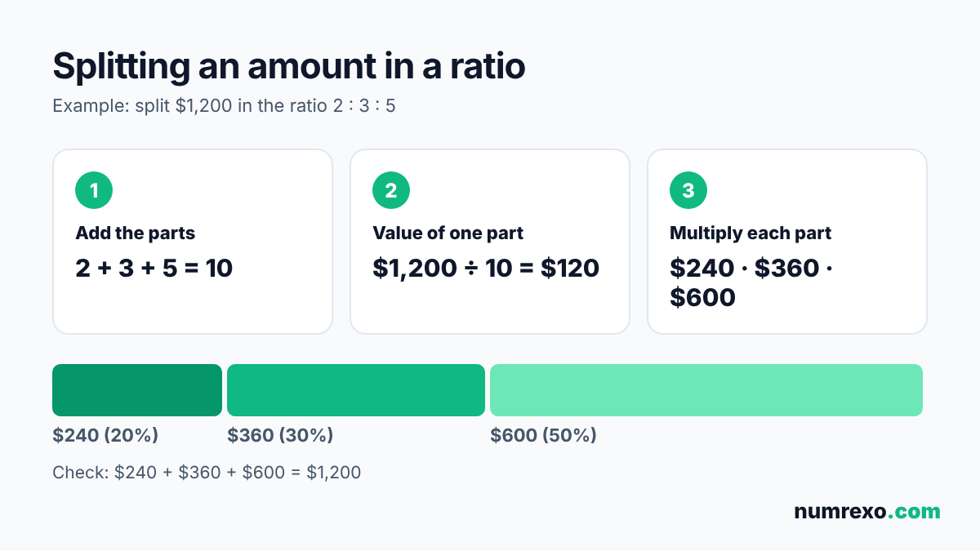
Task: Click the green step 1 circle badge
Action: click(x=94, y=191)
